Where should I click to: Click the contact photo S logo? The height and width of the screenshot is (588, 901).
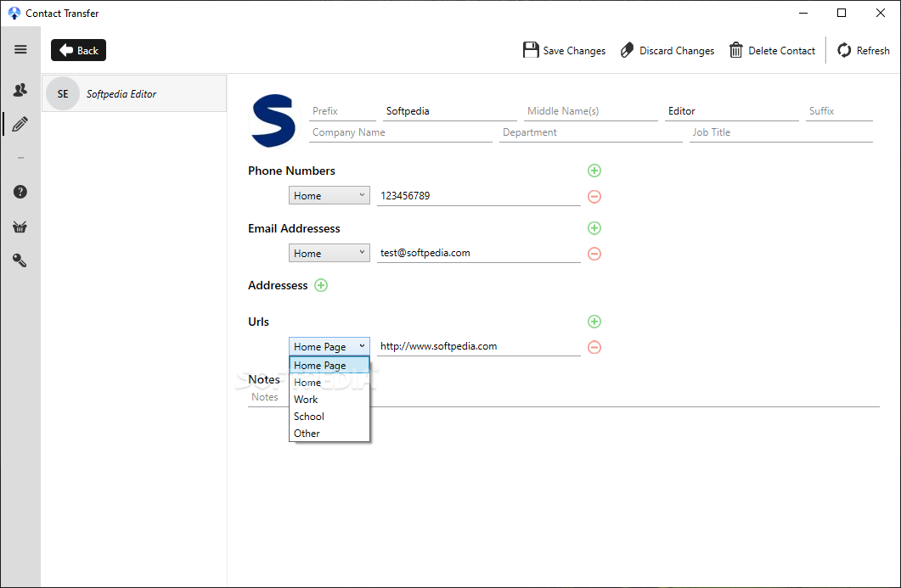[x=273, y=120]
